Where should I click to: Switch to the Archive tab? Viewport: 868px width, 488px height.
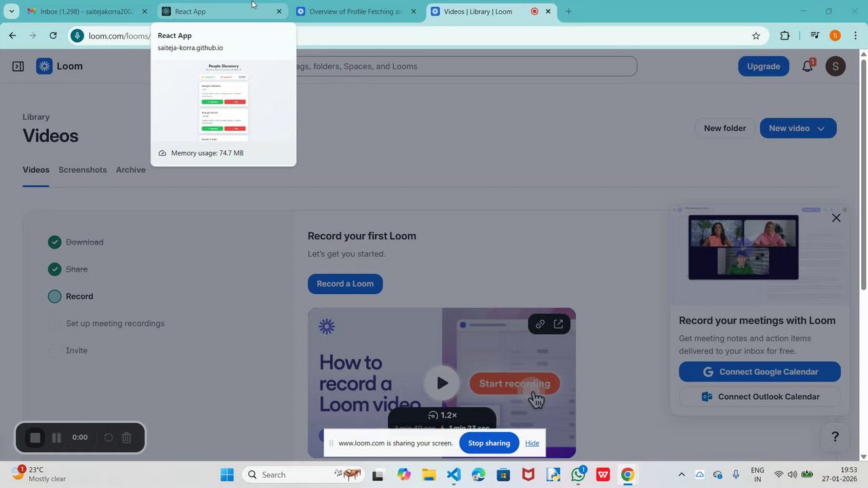tap(131, 170)
